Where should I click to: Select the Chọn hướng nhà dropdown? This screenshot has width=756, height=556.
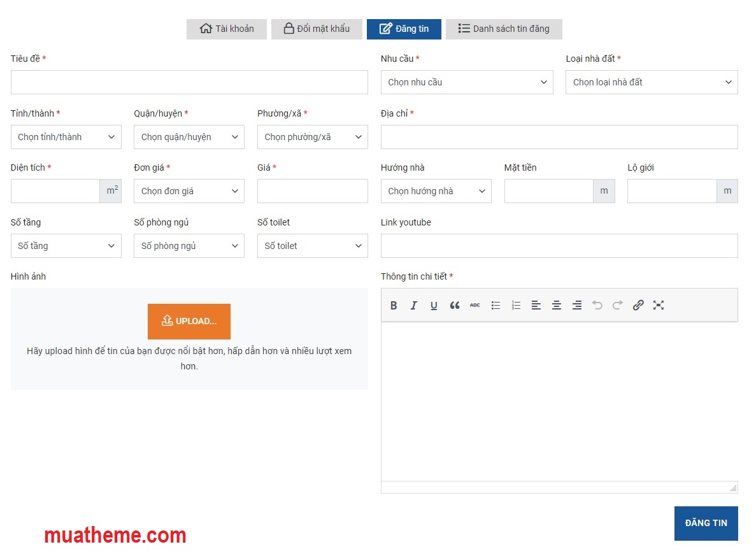click(436, 191)
